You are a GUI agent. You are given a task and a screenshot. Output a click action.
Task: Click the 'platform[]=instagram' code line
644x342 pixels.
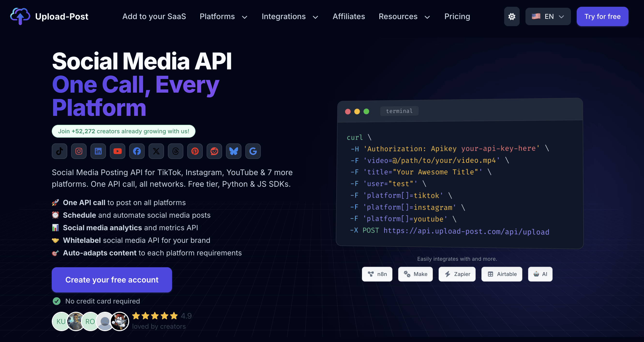407,207
